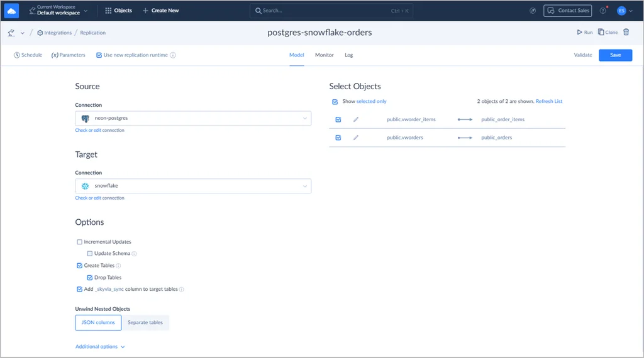Screen dimensions: 644x358
Task: Click the Contact Sales button
Action: pos(568,11)
